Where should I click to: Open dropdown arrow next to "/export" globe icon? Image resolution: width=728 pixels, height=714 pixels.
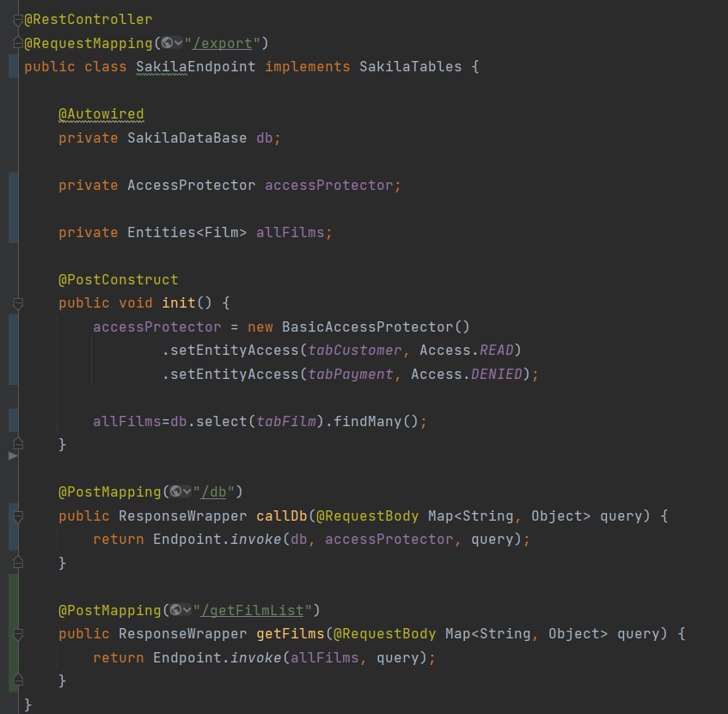pos(178,43)
